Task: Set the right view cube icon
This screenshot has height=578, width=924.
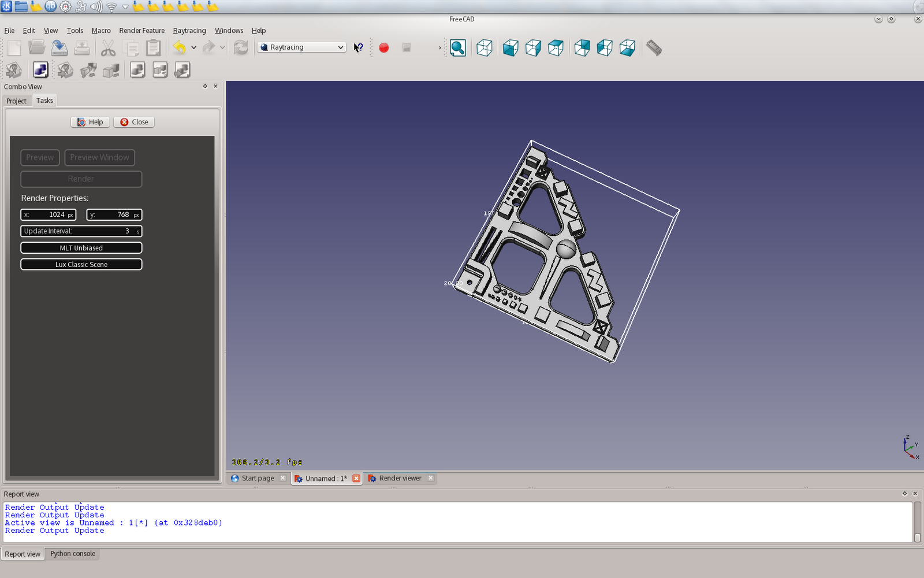Action: coord(533,48)
